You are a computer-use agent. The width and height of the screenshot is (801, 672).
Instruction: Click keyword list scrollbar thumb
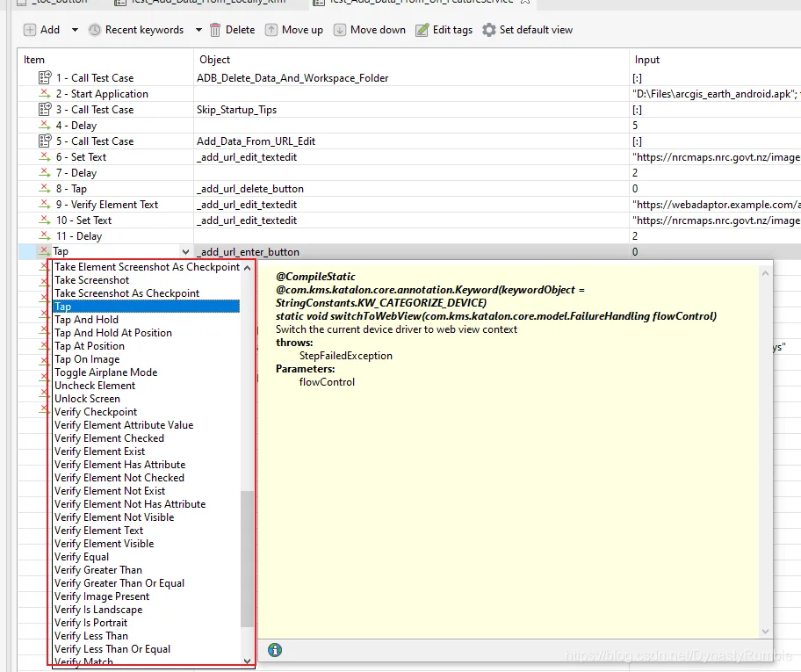pyautogui.click(x=248, y=559)
